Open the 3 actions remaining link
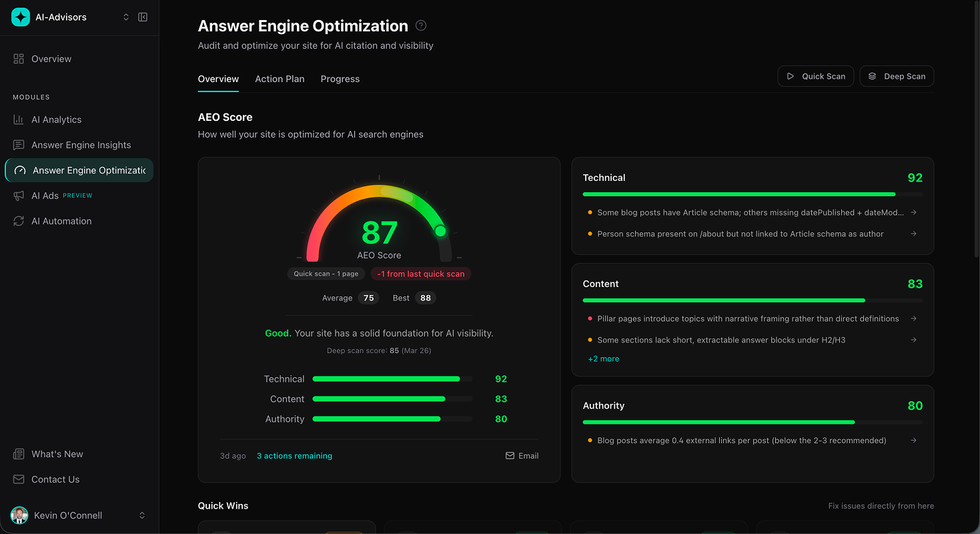The height and width of the screenshot is (534, 980). [x=294, y=456]
